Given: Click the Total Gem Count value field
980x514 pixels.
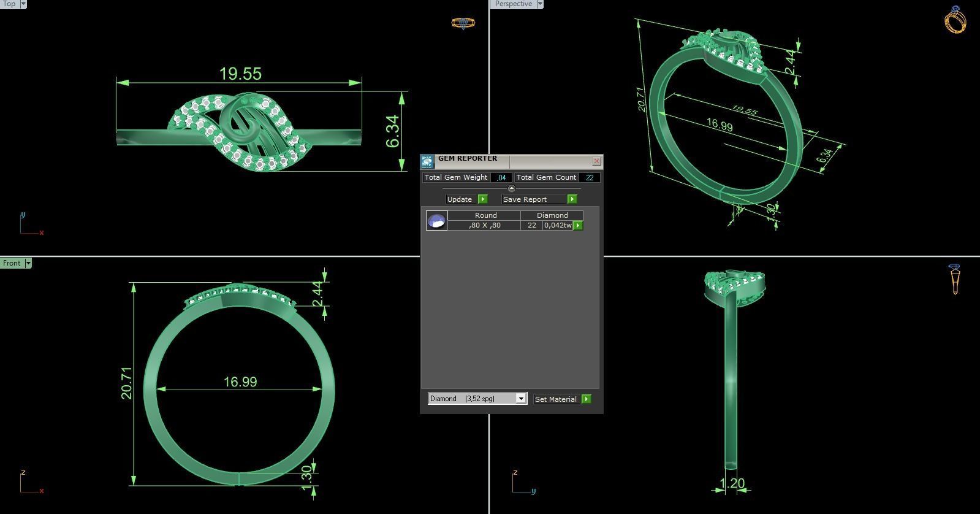Looking at the screenshot, I should tap(590, 178).
